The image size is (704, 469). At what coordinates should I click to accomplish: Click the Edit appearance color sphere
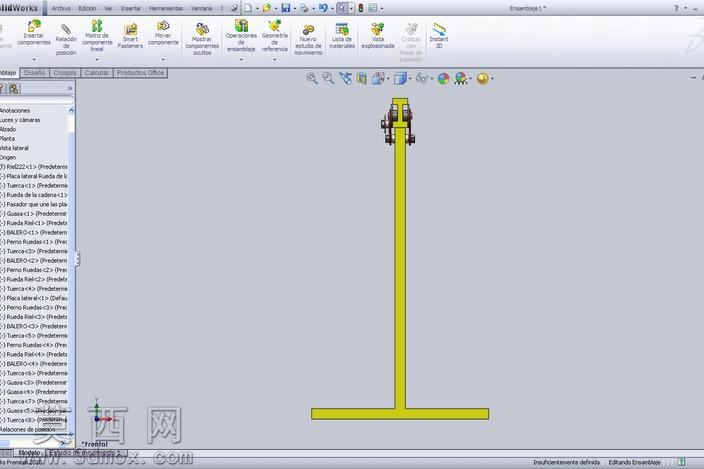pos(444,79)
